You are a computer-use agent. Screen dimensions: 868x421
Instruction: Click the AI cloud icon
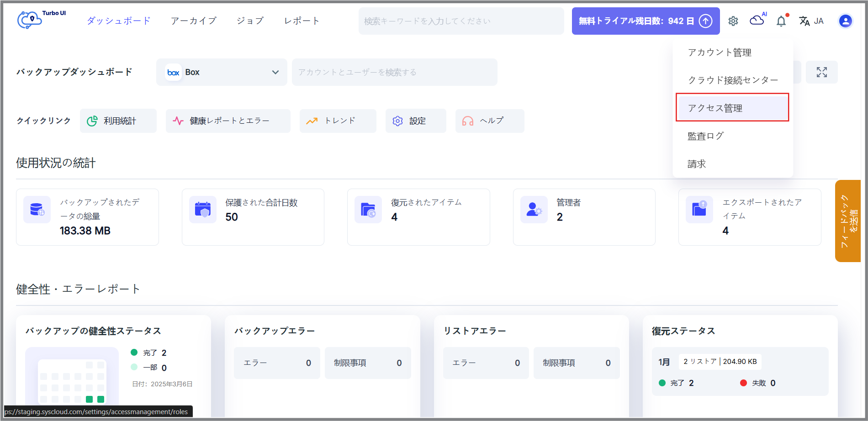pos(757,20)
